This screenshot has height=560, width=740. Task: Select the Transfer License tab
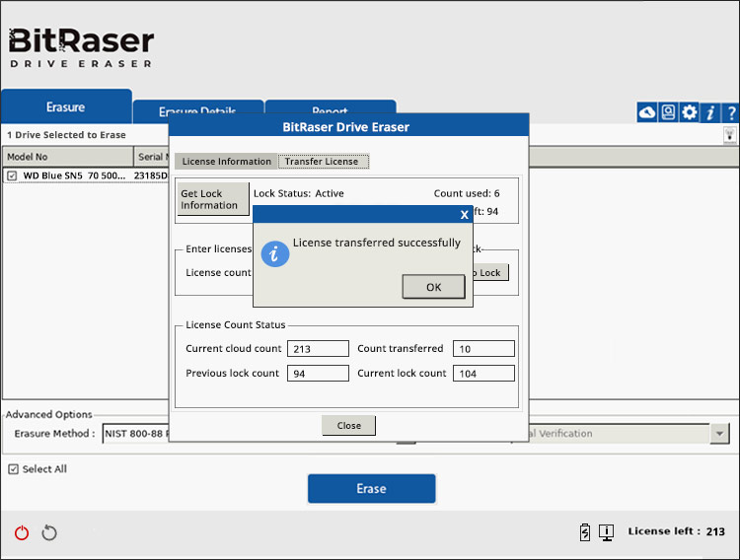coord(322,162)
